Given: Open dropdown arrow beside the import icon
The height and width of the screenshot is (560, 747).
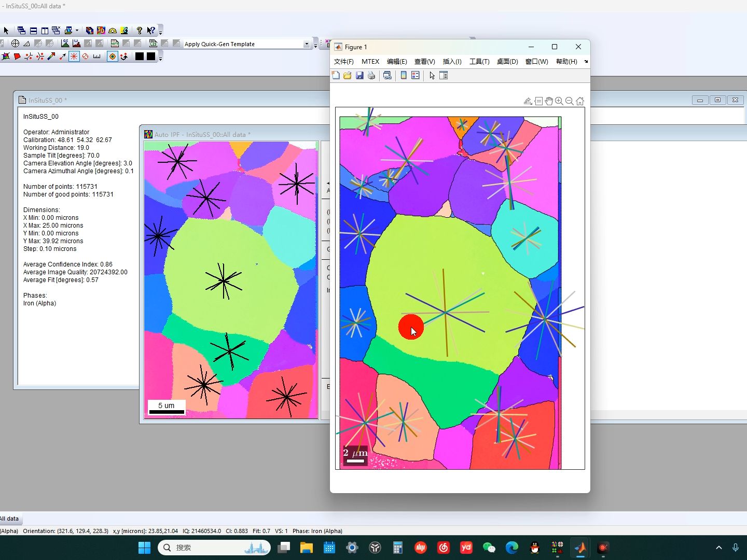Looking at the screenshot, I should coord(77,31).
